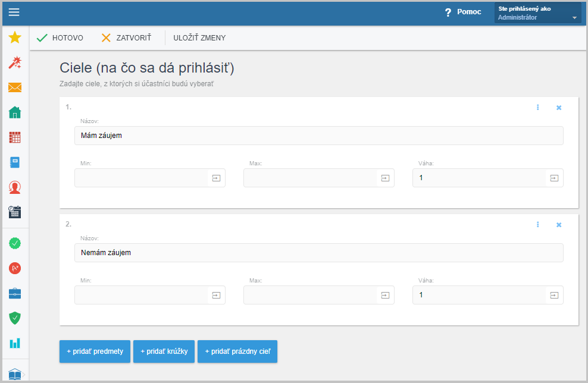Open the hamburger menu icon
The width and height of the screenshot is (588, 383).
coord(14,12)
